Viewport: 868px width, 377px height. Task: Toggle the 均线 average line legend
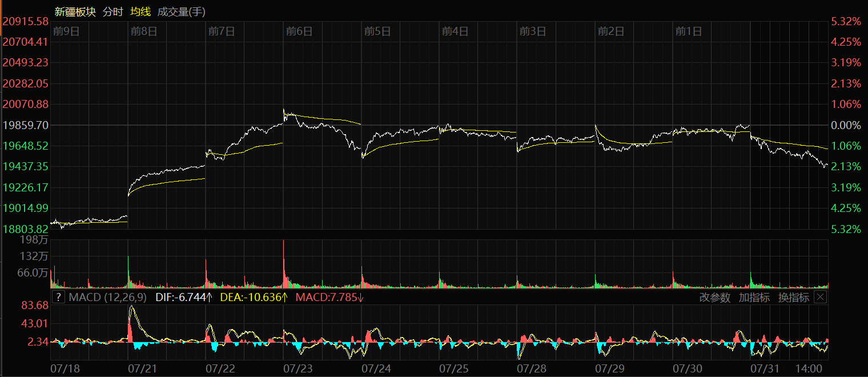(140, 11)
